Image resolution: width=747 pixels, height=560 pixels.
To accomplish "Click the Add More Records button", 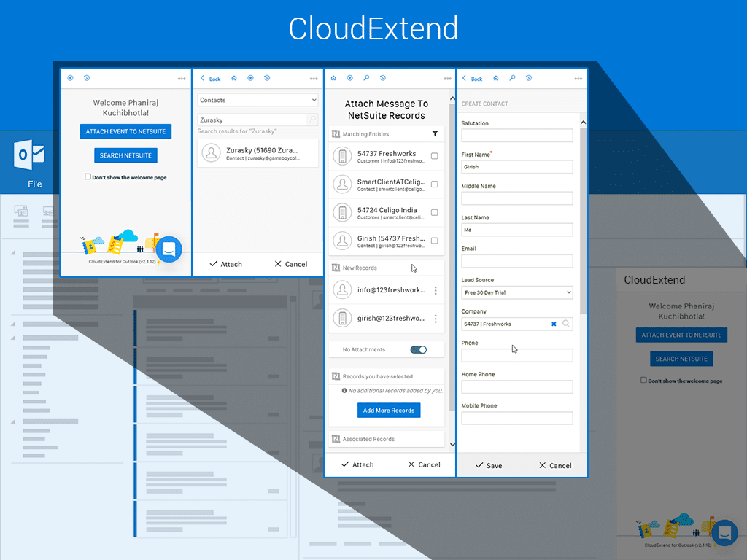I will (390, 411).
